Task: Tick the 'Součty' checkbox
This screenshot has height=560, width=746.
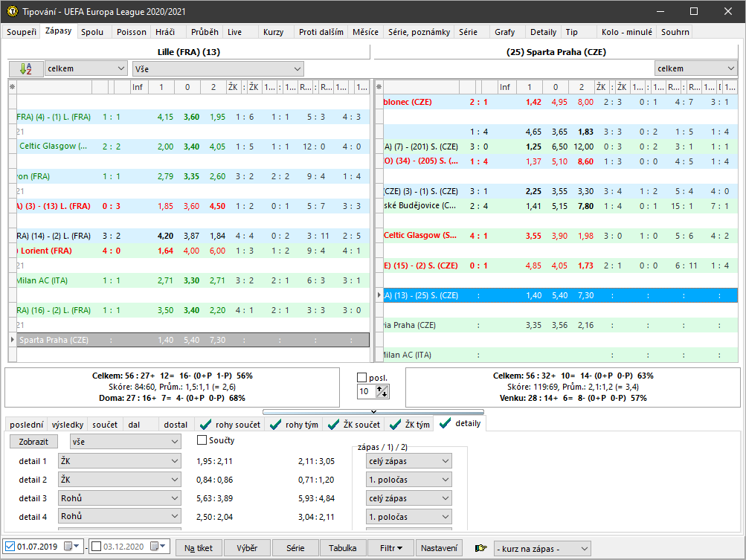Action: point(202,440)
